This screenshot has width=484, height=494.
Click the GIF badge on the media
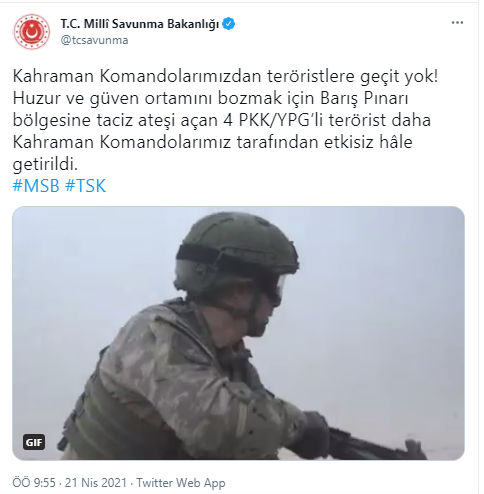(34, 442)
